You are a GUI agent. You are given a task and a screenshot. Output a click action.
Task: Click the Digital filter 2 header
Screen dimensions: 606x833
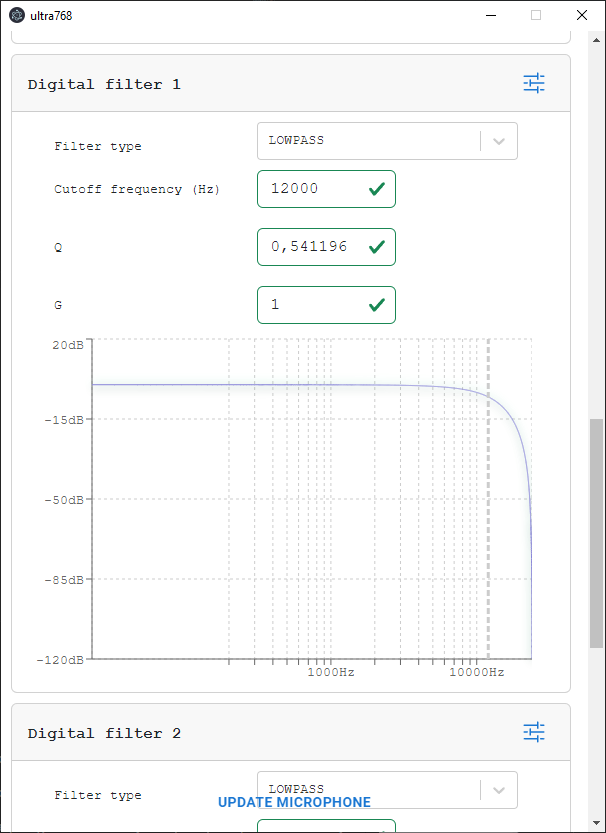[x=291, y=733]
